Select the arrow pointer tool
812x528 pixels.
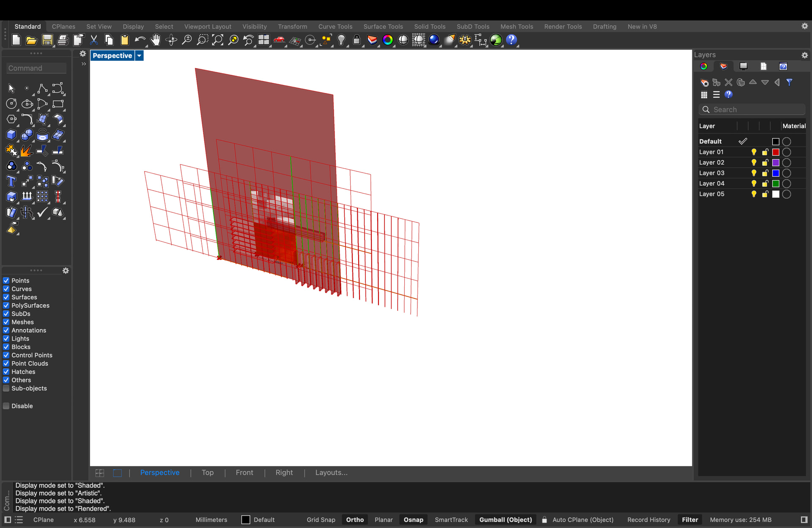tap(11, 88)
